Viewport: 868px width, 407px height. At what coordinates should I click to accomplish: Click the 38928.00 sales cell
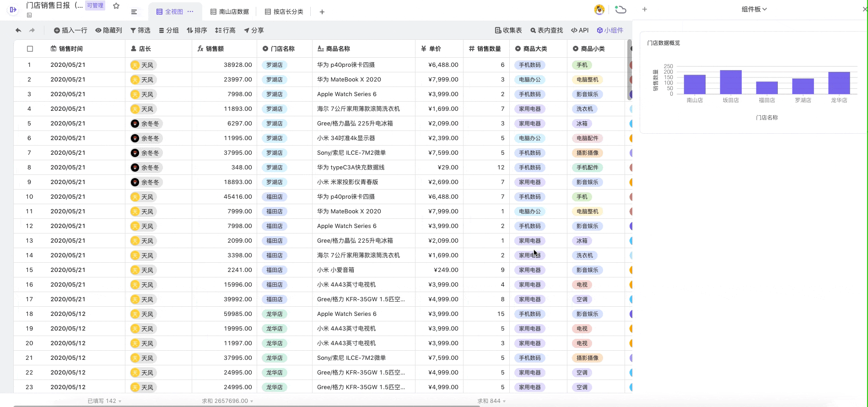click(224, 65)
